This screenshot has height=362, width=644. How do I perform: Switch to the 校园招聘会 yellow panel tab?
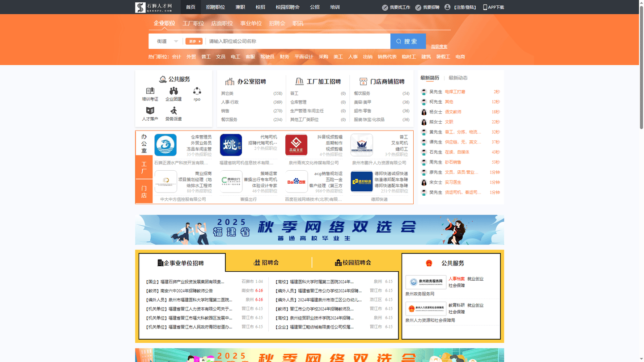pyautogui.click(x=353, y=262)
